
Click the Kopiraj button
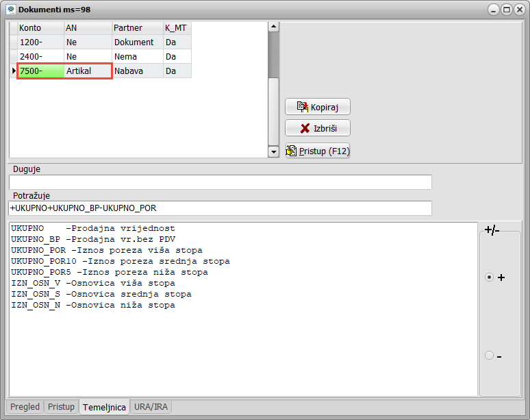(318, 107)
